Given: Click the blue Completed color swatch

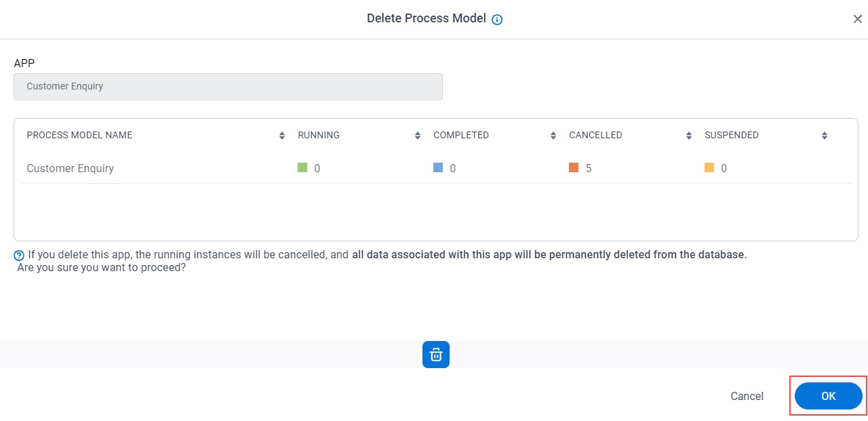Looking at the screenshot, I should [438, 167].
